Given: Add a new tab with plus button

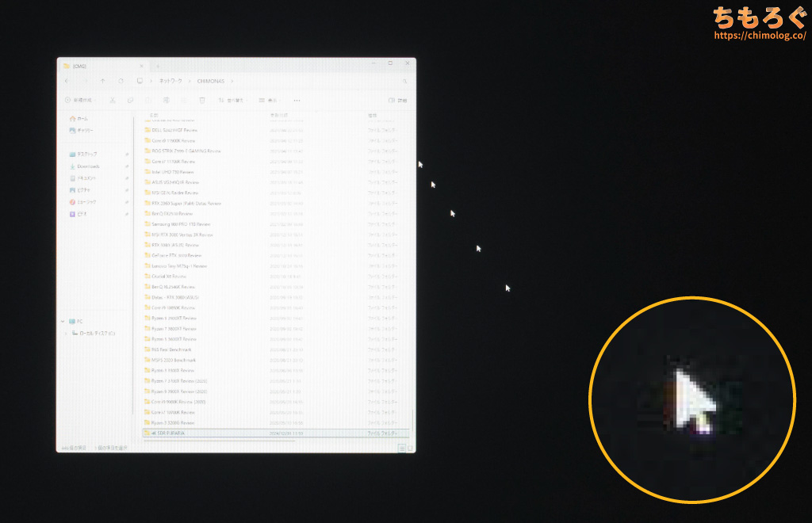Looking at the screenshot, I should tap(158, 66).
